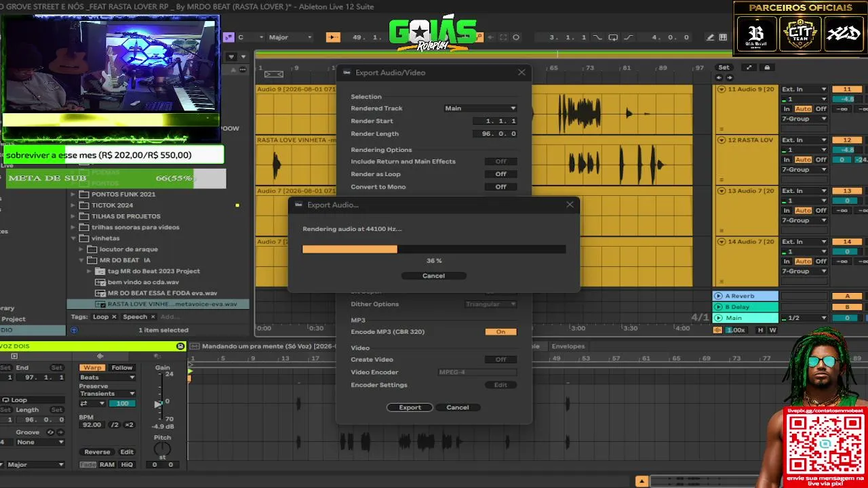Click the Punch-In switch icon
The height and width of the screenshot is (488, 868).
click(597, 37)
